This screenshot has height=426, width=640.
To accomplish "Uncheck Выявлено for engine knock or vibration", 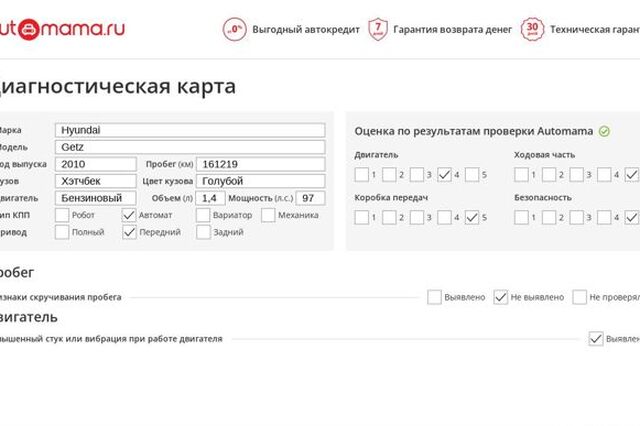I will [596, 339].
